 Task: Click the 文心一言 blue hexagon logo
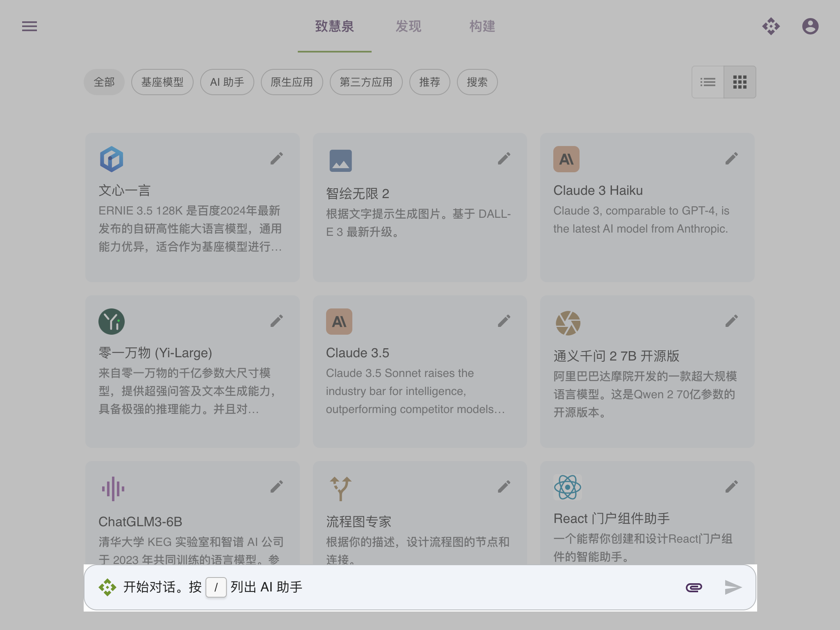pyautogui.click(x=112, y=159)
